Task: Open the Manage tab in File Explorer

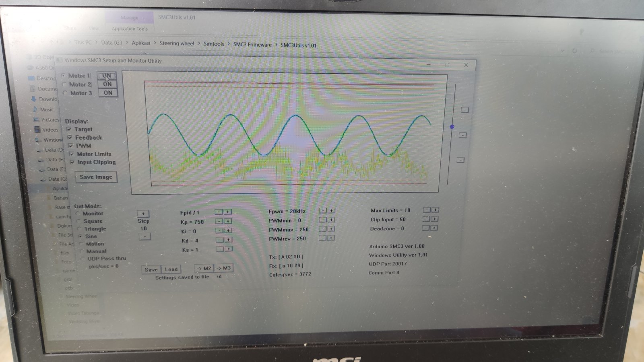Action: (129, 18)
